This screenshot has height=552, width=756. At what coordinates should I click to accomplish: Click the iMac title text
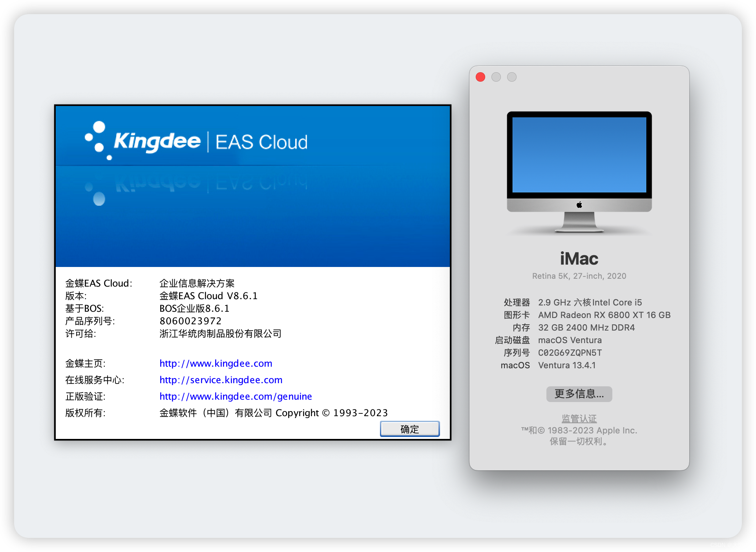click(579, 258)
